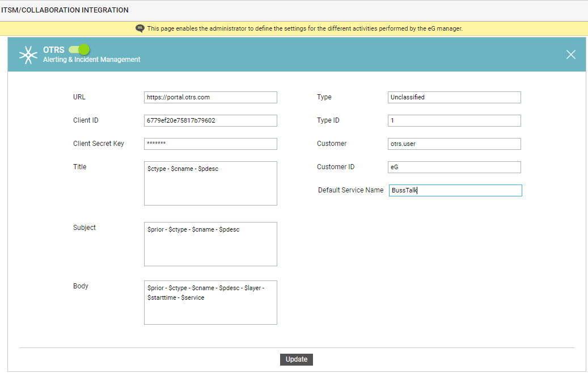Image resolution: width=588 pixels, height=373 pixels.
Task: Click the Type ID label
Action: (x=328, y=120)
